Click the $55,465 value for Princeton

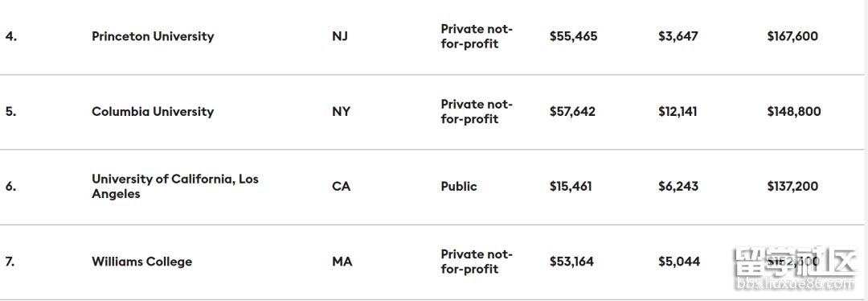(574, 36)
